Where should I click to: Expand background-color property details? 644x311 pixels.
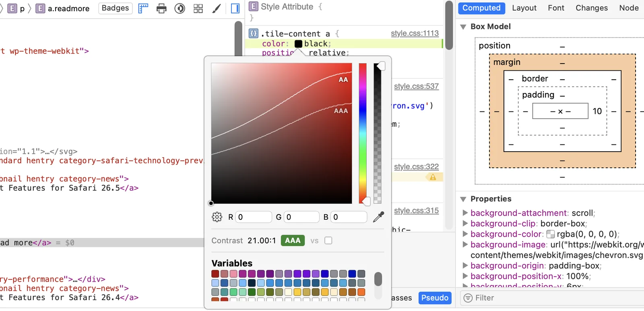tap(465, 234)
